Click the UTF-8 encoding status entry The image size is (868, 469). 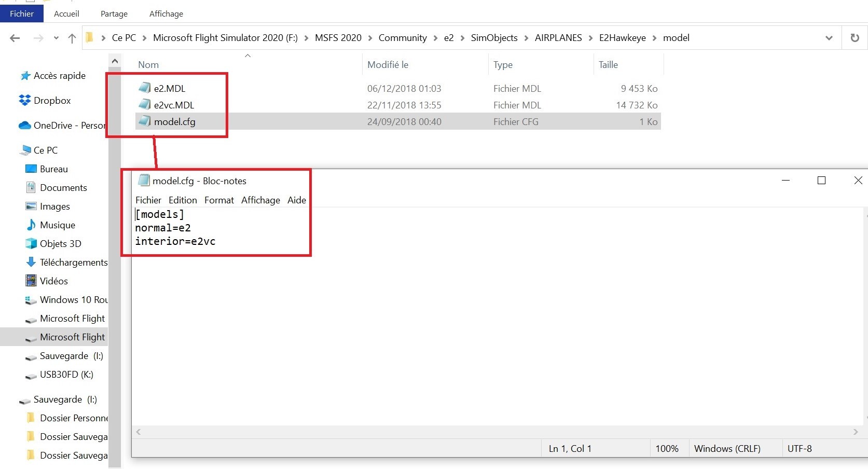tap(800, 449)
